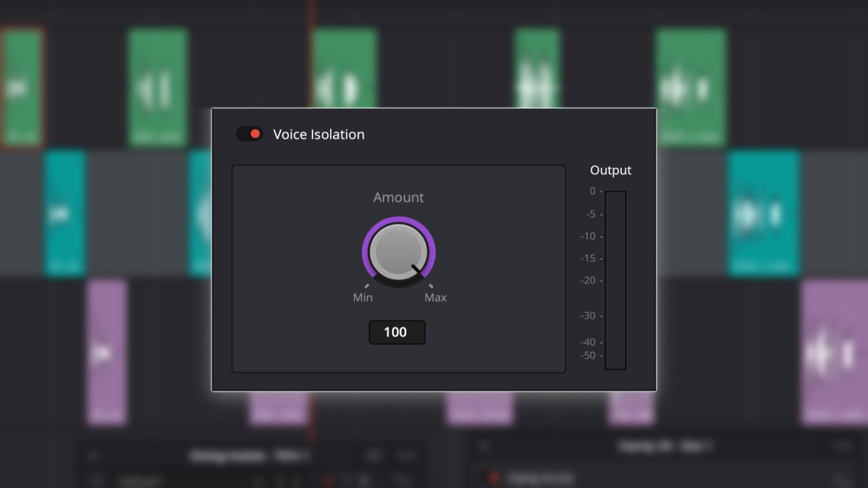Select the green audio clip in the top-left corner
This screenshot has height=488, width=868.
pos(20,84)
